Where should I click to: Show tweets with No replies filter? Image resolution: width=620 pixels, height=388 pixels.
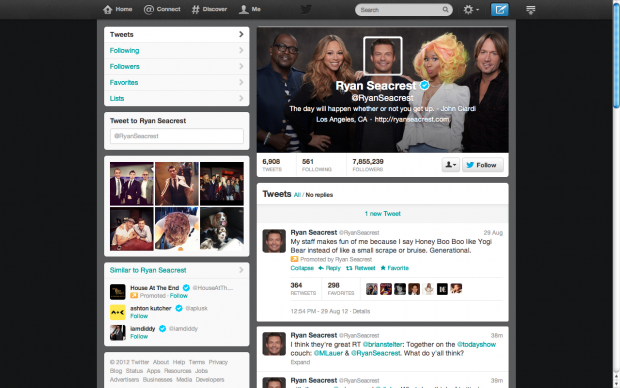pos(319,195)
